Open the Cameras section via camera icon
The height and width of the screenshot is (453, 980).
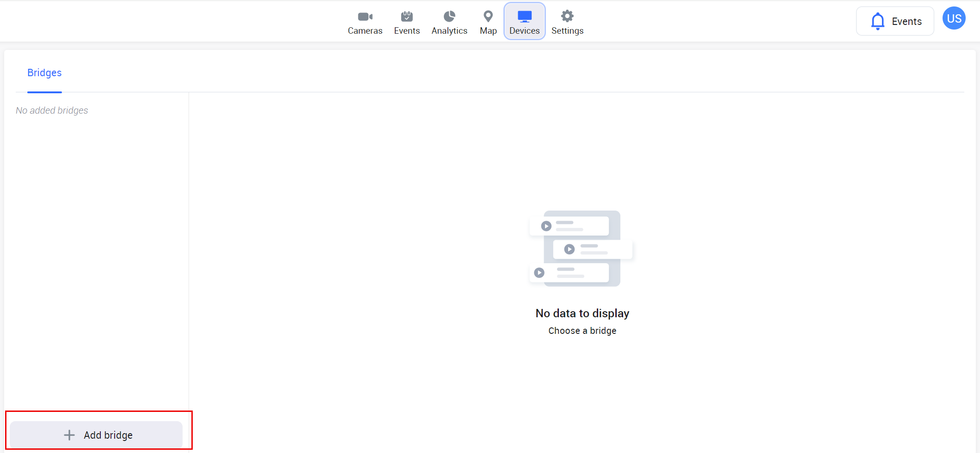tap(365, 17)
